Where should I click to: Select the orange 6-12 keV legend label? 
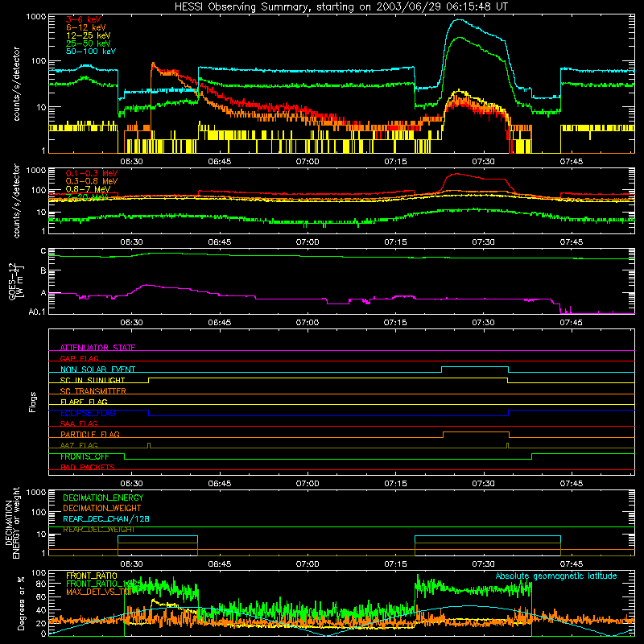tap(86, 27)
